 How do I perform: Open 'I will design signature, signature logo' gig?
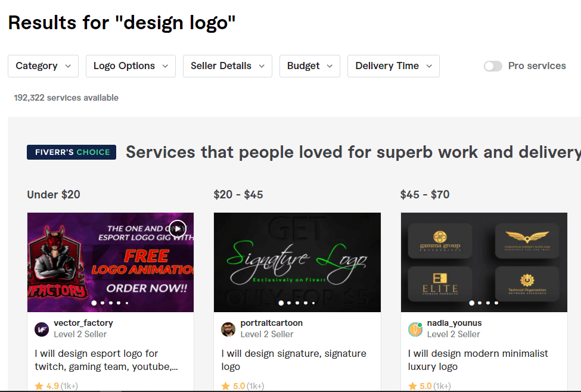[293, 360]
